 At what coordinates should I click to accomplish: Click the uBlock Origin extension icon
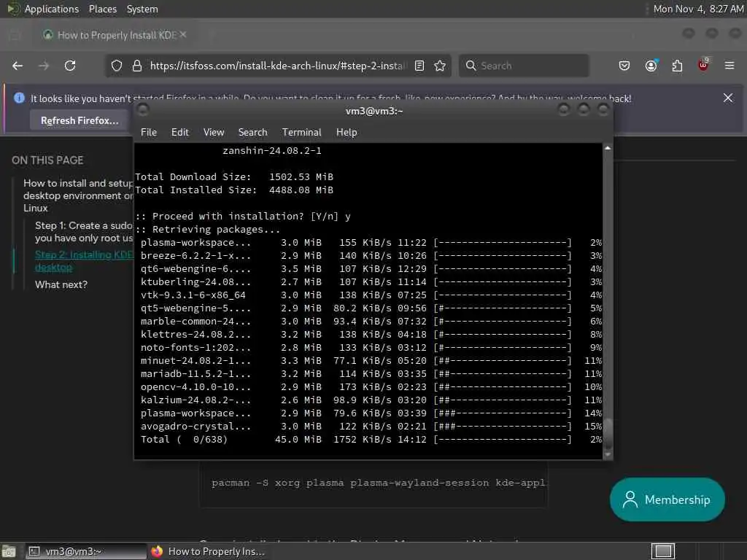tap(703, 65)
